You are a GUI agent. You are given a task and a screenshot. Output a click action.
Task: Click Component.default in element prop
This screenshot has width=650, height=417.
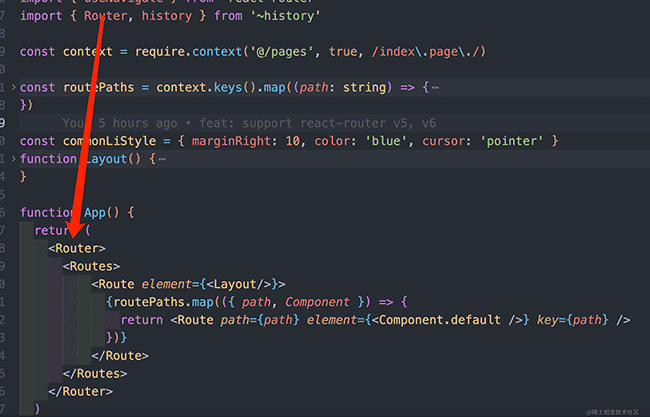coord(439,320)
